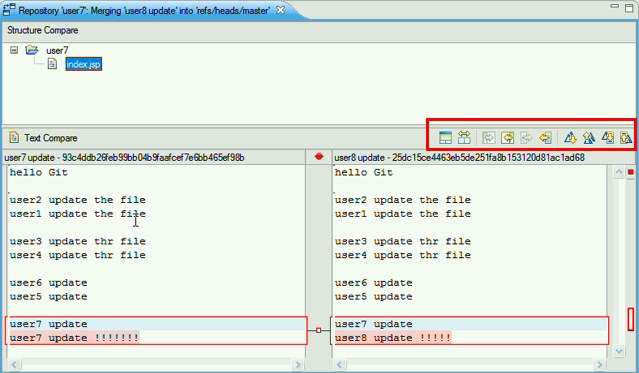Image resolution: width=639 pixels, height=373 pixels.
Task: Click Copy All From Left to Right icon
Action: 489,138
